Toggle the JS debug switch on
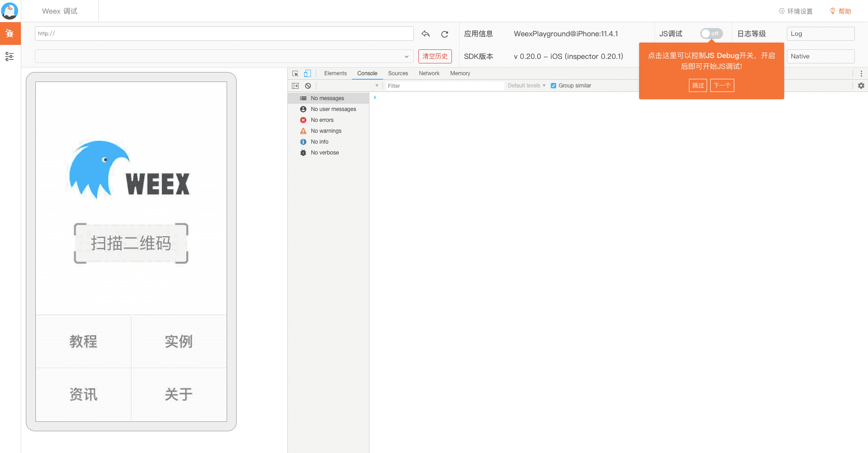 click(711, 34)
